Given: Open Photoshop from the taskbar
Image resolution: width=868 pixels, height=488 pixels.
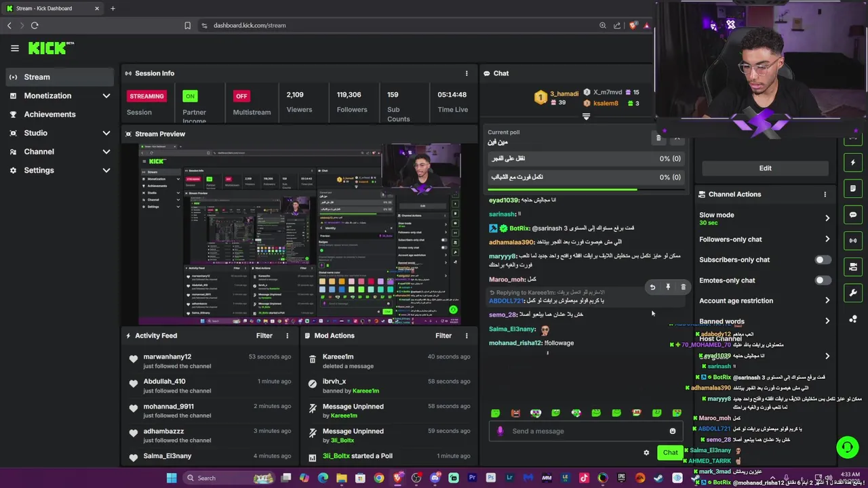Looking at the screenshot, I should [491, 478].
